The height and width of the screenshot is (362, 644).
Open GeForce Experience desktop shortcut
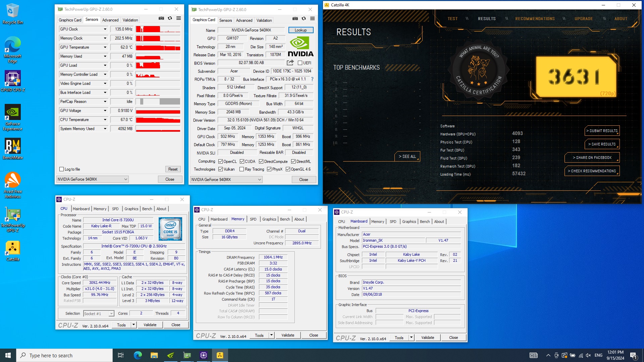click(x=12, y=117)
